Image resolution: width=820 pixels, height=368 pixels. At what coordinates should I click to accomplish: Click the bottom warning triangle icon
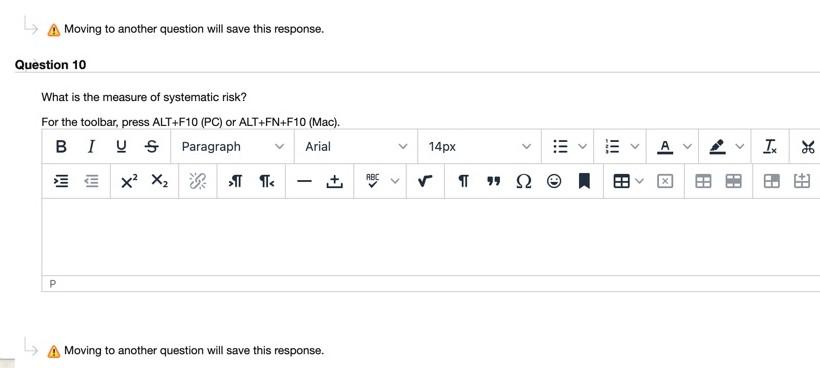[x=53, y=351]
